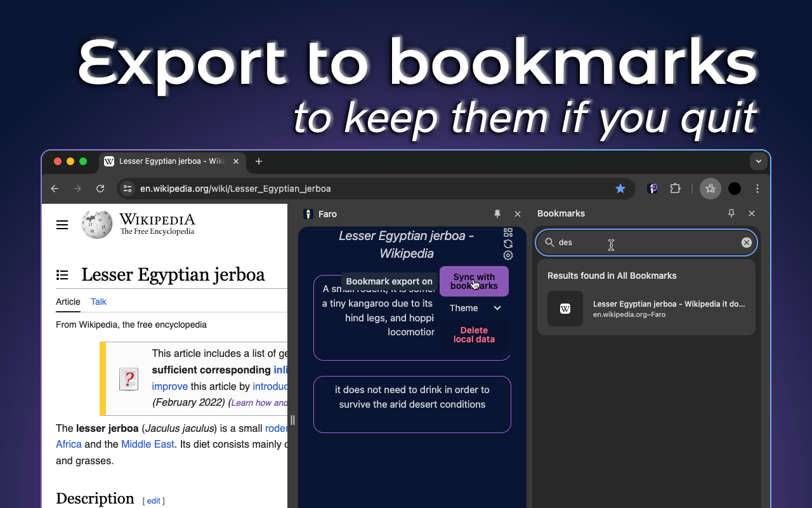The image size is (812, 508).
Task: Pin the Faro side panel
Action: [497, 214]
